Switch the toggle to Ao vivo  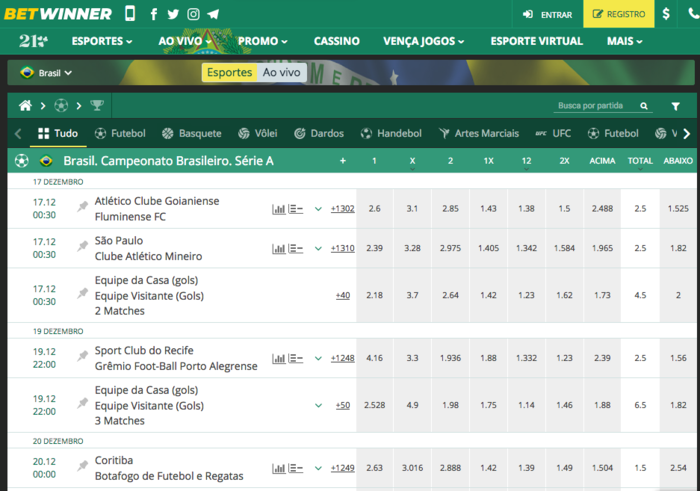coord(281,73)
